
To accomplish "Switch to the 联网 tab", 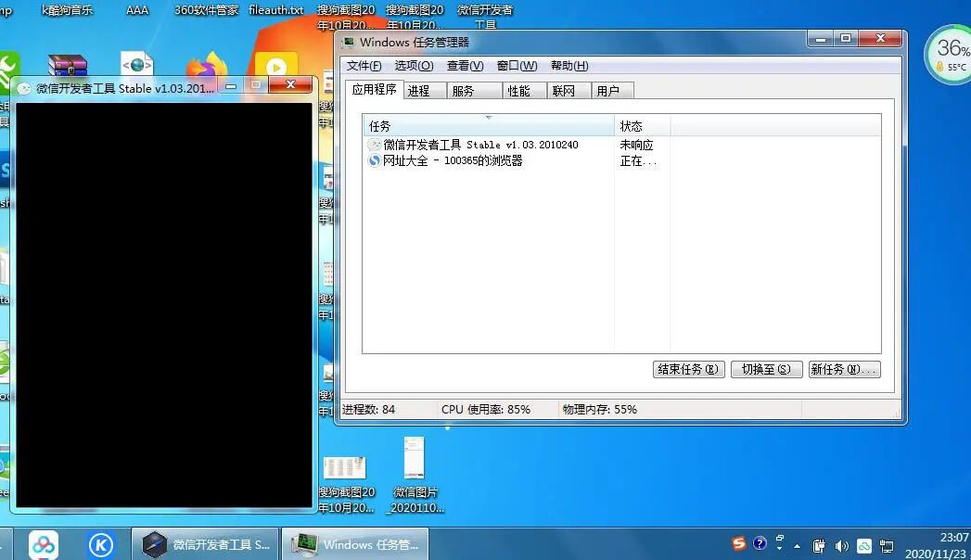I will [569, 91].
